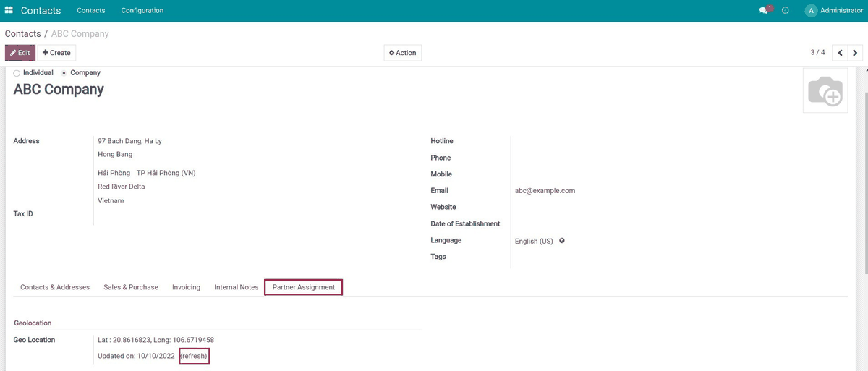Click the Geolocation section heading
Viewport: 868px width, 371px height.
tap(33, 323)
